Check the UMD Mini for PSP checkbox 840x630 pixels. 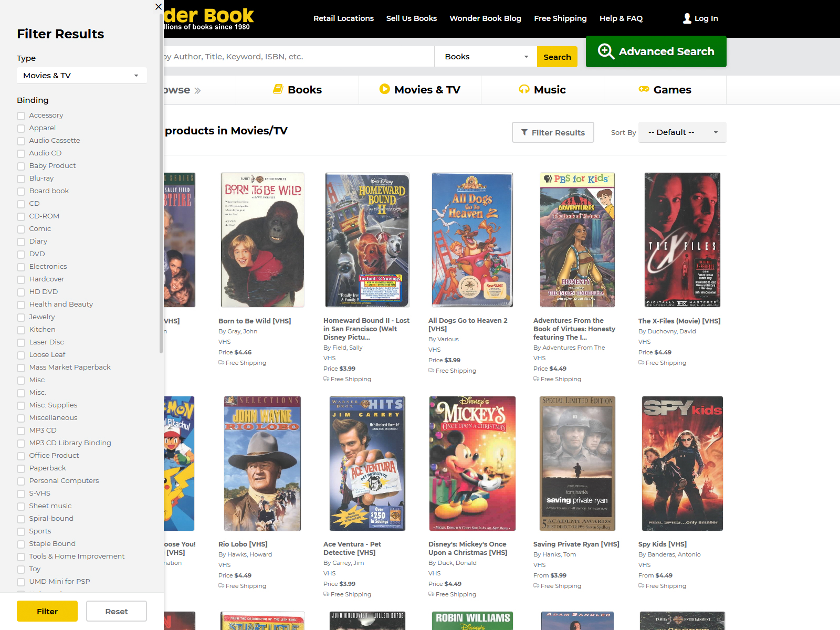click(21, 582)
